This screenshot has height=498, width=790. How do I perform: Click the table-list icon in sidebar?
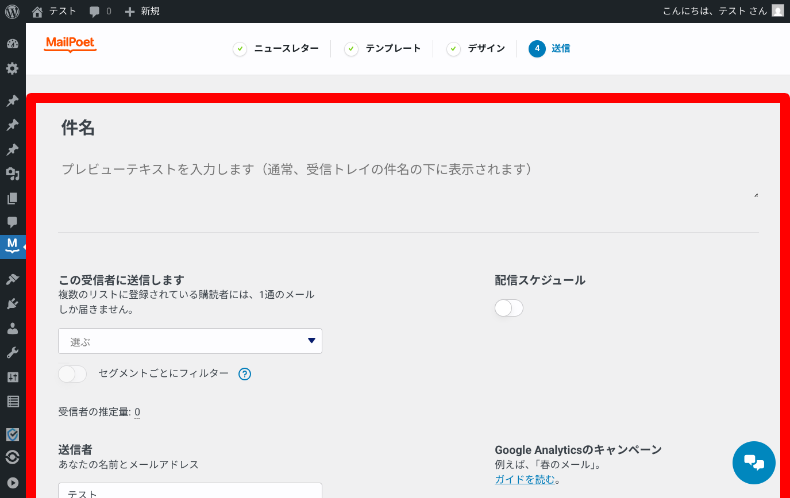(13, 401)
